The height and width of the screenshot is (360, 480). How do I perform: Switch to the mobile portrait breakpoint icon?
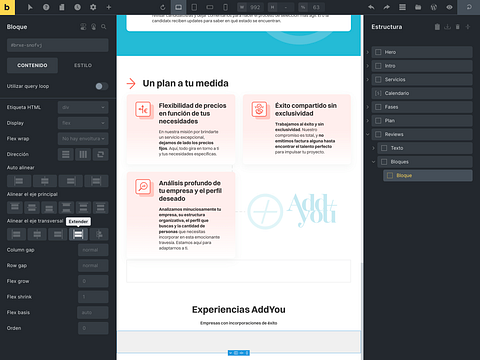click(x=225, y=7)
